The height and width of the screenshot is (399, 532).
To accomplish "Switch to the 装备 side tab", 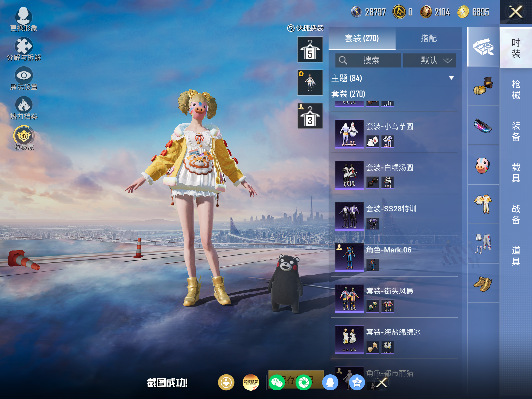I will [x=516, y=131].
